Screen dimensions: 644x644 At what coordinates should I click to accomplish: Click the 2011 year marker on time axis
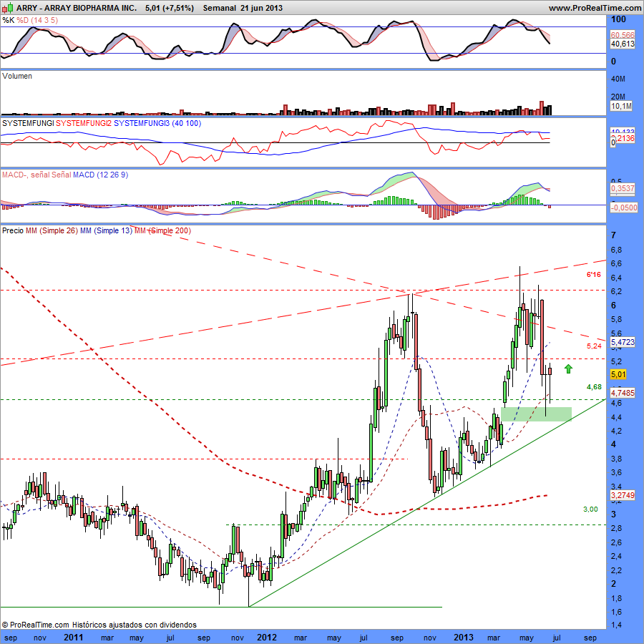pyautogui.click(x=74, y=638)
